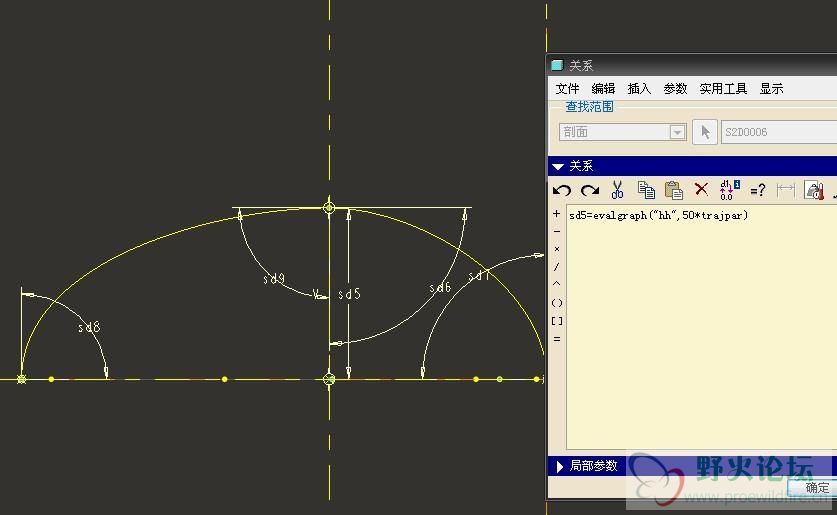Open the 编辑 menu

click(603, 89)
